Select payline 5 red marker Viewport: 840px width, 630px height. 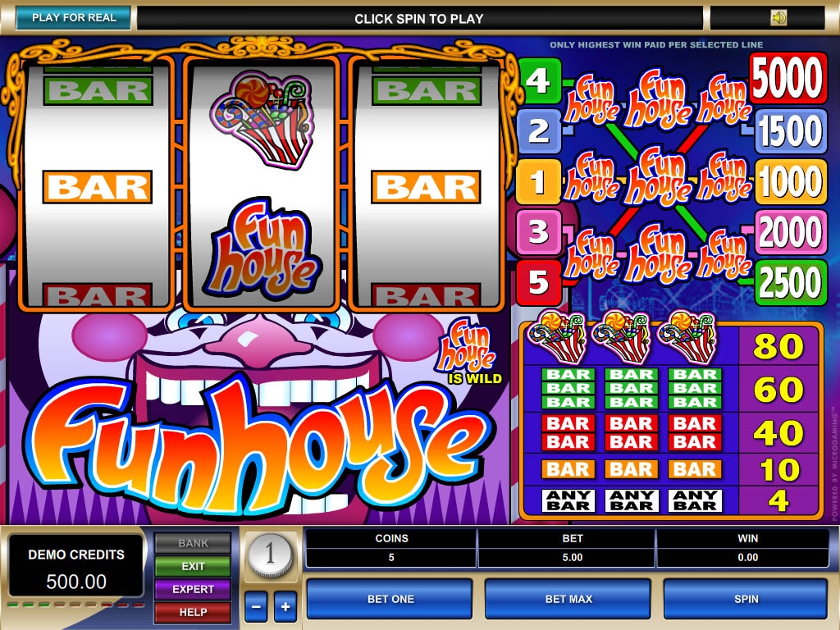coord(540,282)
